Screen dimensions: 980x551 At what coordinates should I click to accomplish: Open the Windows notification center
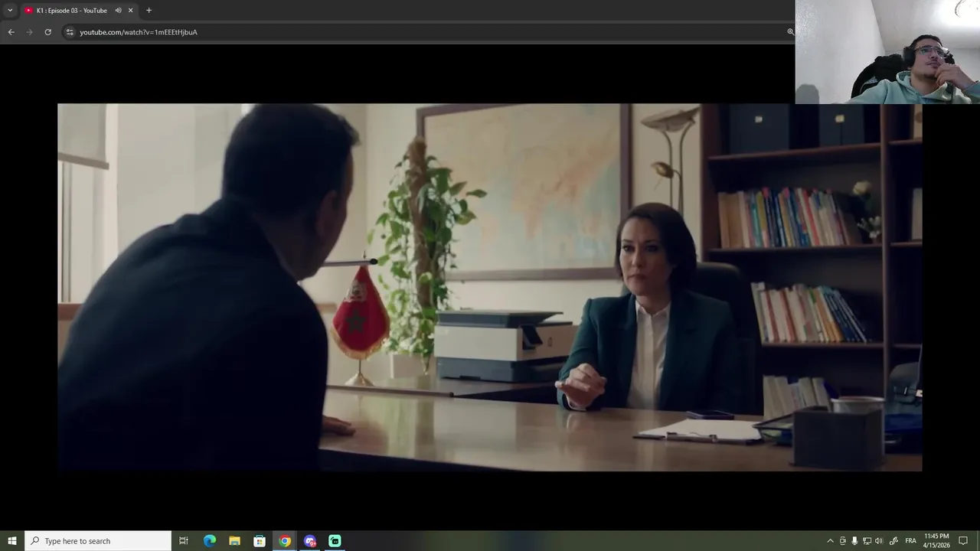point(964,541)
